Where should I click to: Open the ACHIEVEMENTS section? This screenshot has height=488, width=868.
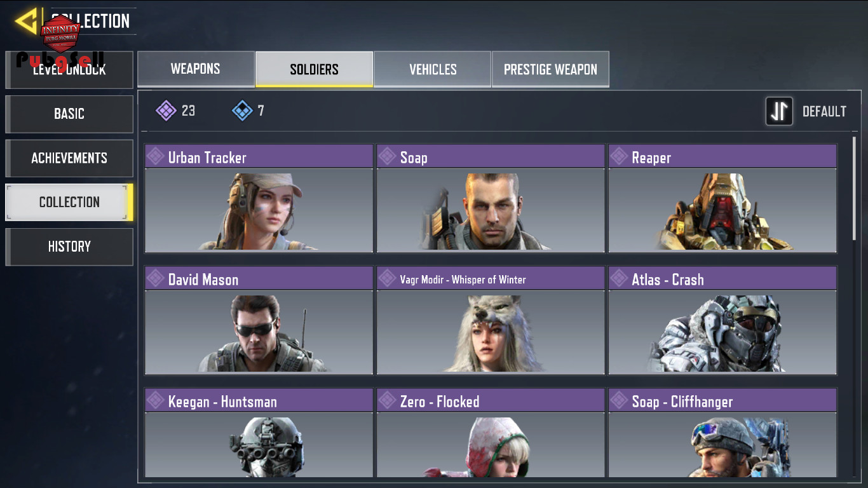(69, 158)
